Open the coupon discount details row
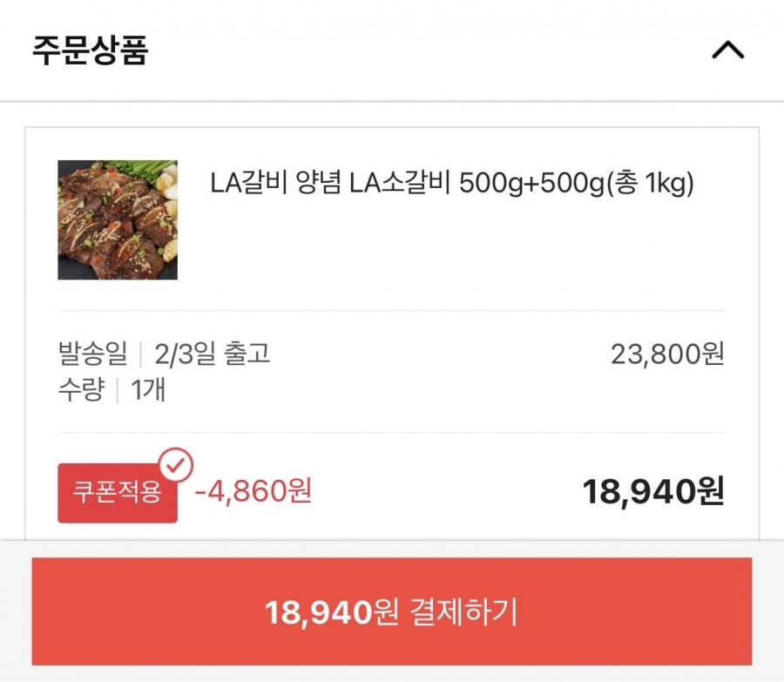This screenshot has width=784, height=682. [x=392, y=490]
